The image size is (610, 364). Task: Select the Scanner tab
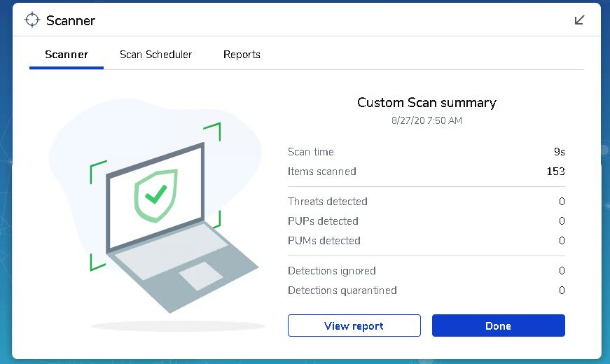pyautogui.click(x=67, y=55)
